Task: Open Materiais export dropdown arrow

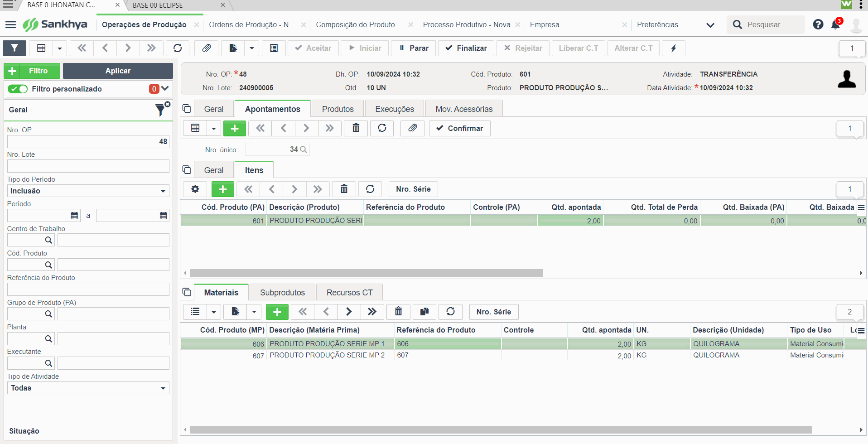Action: (254, 312)
